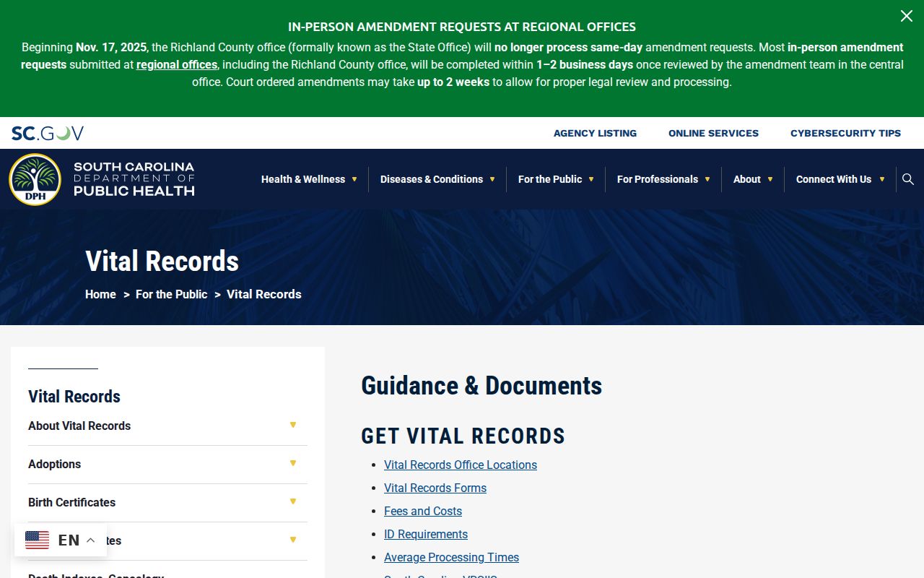Open Vital Records Forms link
Image resolution: width=924 pixels, height=578 pixels.
click(435, 488)
